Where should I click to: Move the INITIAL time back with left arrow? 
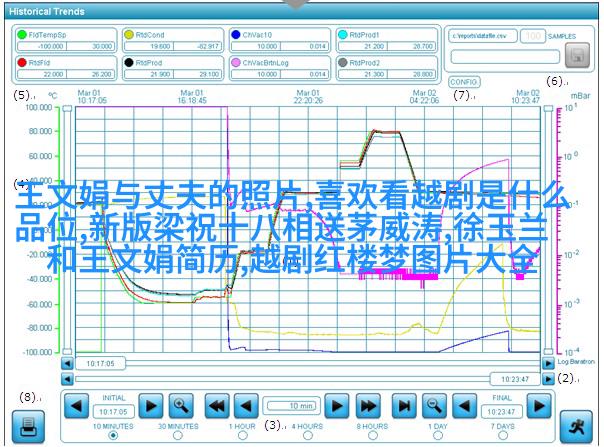point(76,406)
